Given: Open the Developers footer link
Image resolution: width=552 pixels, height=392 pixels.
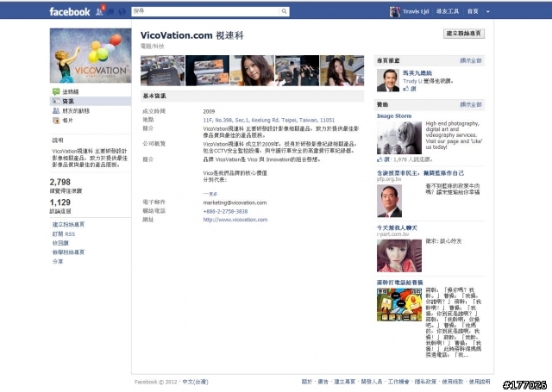Looking at the screenshot, I should click(x=372, y=382).
